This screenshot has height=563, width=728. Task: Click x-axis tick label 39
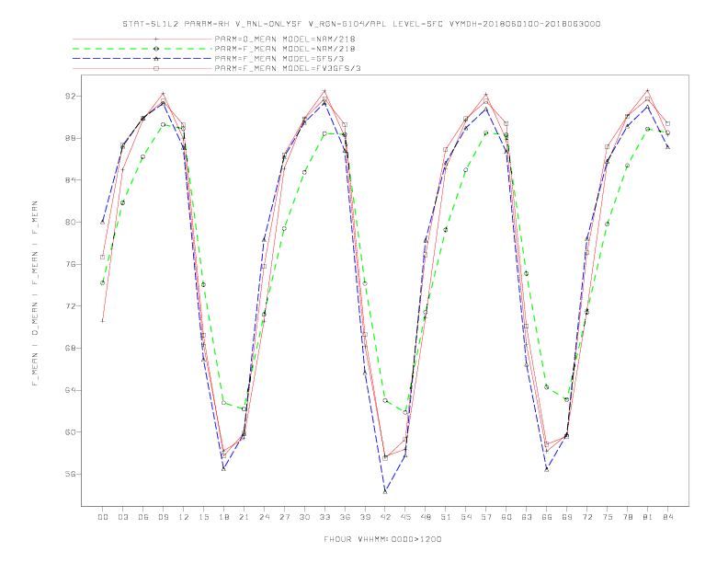tap(365, 517)
